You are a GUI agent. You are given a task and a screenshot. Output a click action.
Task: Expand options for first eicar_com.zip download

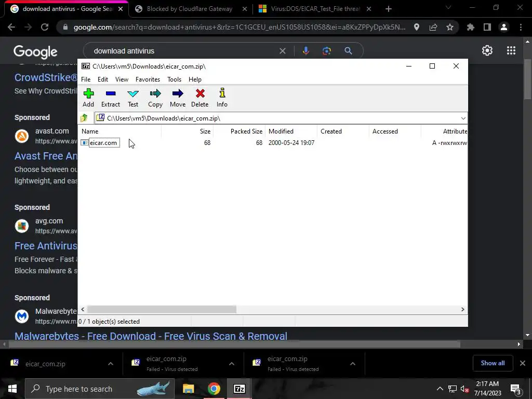(x=110, y=364)
